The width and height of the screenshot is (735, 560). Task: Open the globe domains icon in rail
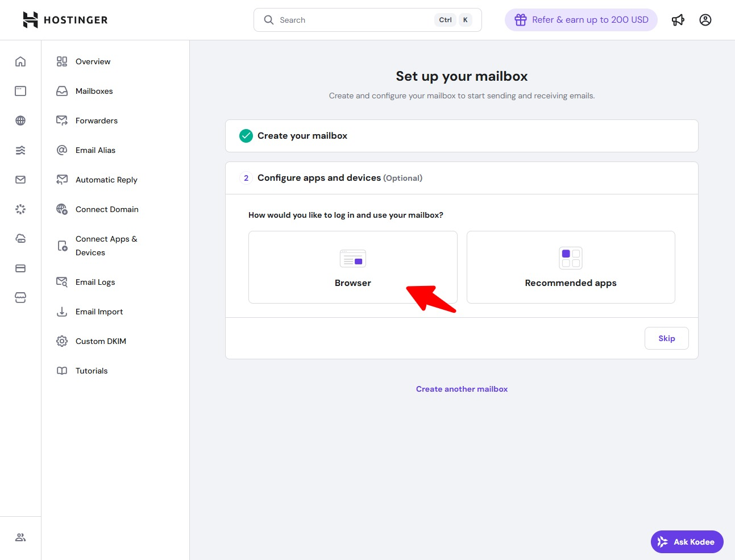[20, 121]
